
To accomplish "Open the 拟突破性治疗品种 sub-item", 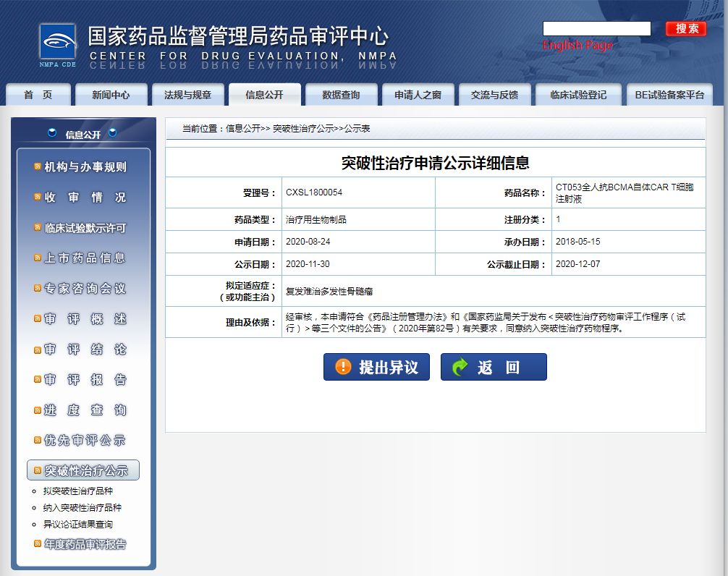I will click(77, 491).
